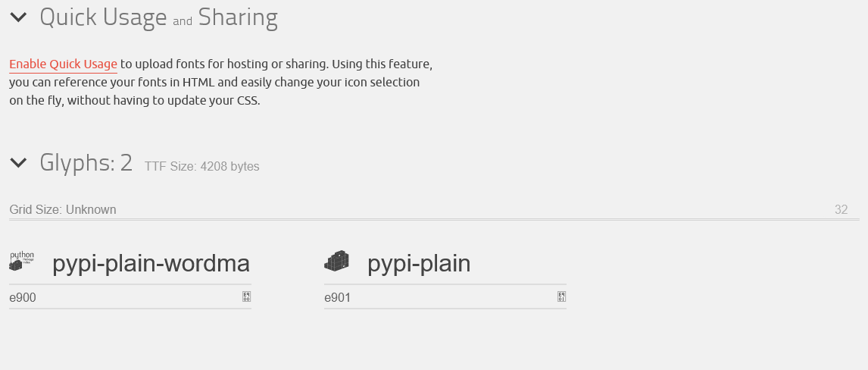This screenshot has width=868, height=370.
Task: Click the character copy icon beside e900
Action: (x=246, y=297)
